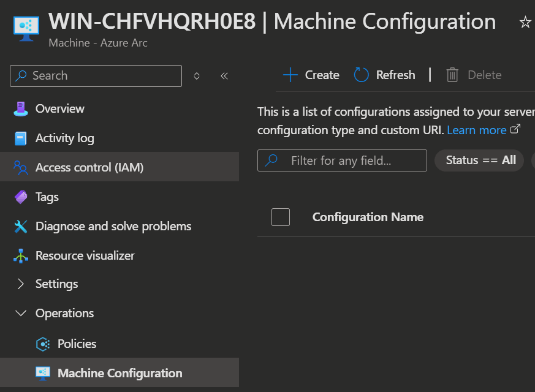This screenshot has width=535, height=392.
Task: Click the Overview server icon
Action: 21,109
